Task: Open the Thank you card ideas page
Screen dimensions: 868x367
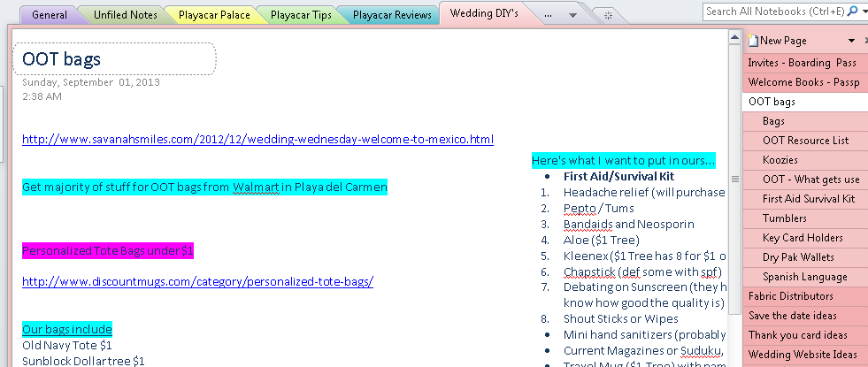Action: (x=805, y=334)
